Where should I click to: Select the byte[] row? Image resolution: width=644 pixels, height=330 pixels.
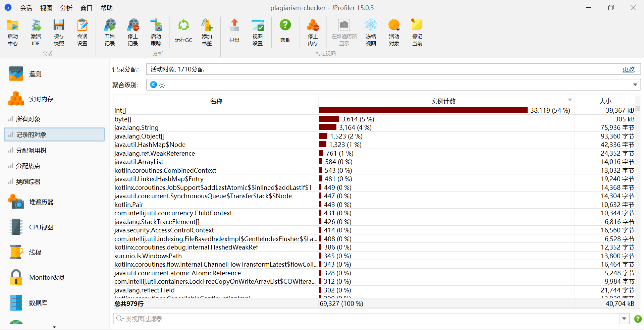point(374,119)
